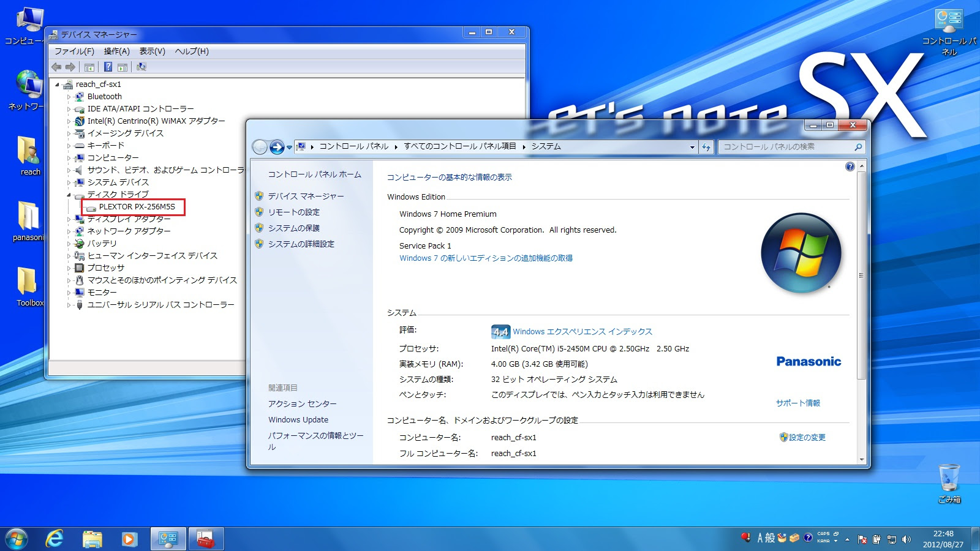Image resolution: width=980 pixels, height=551 pixels.
Task: Open Action Center flag tray icon
Action: click(x=862, y=539)
